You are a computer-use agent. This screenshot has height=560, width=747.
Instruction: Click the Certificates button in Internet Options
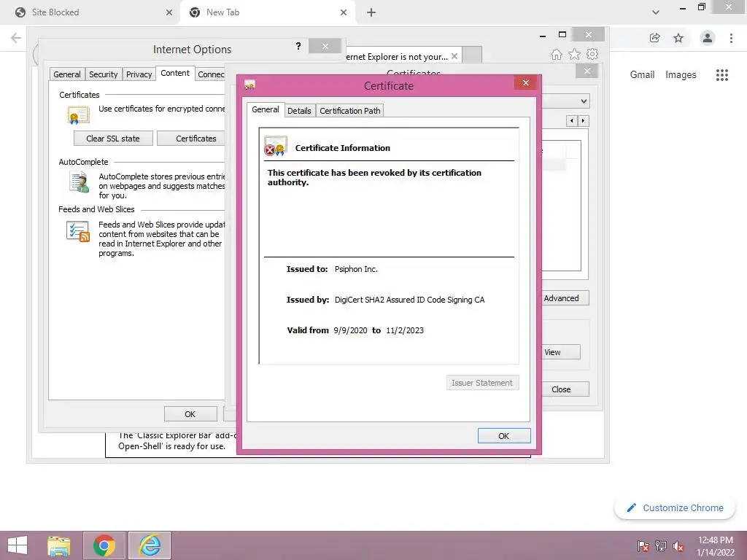point(191,139)
